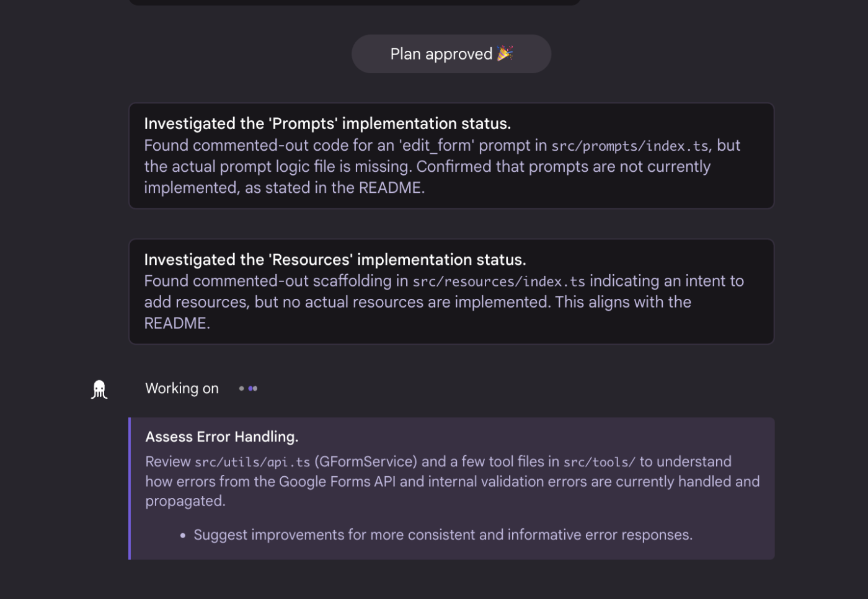Expand the Assess Error Handling step
This screenshot has width=868, height=599.
coord(451,489)
